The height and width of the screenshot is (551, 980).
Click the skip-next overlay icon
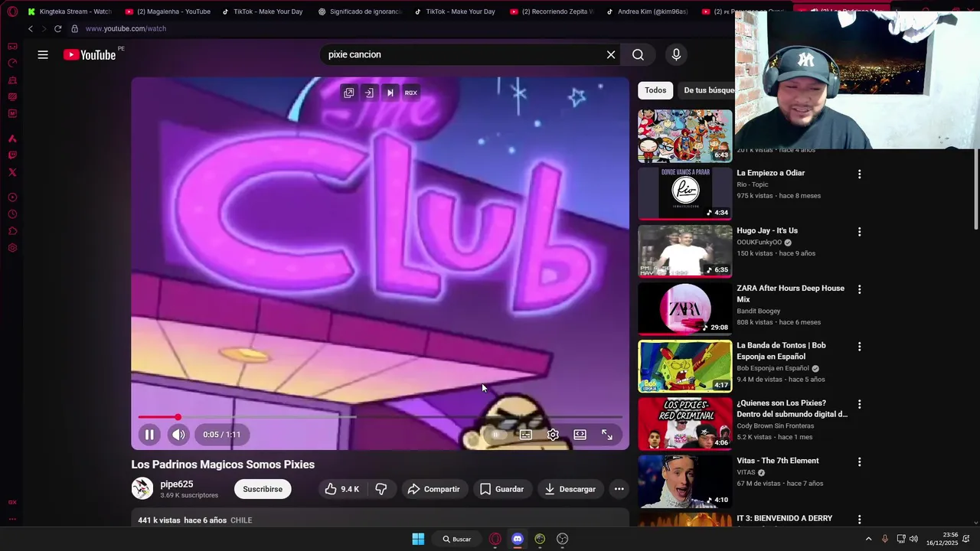(x=390, y=93)
